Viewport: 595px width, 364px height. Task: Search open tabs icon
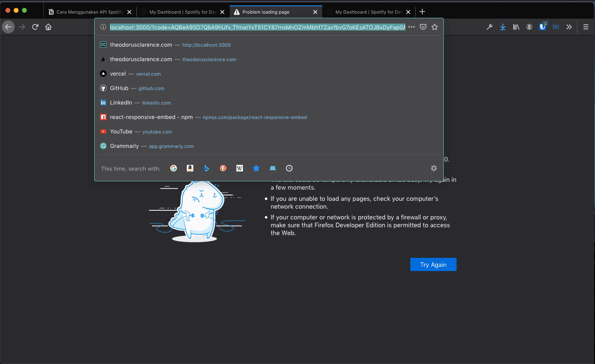click(x=273, y=168)
